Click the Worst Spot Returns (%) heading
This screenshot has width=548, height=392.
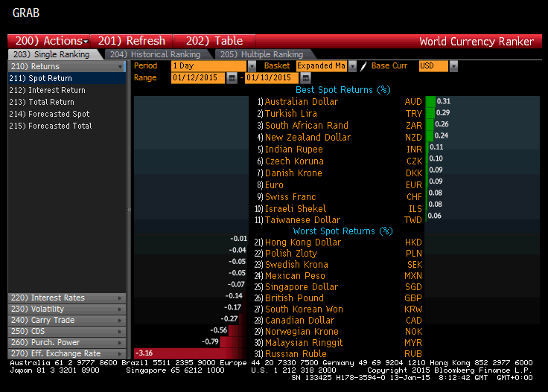342,231
